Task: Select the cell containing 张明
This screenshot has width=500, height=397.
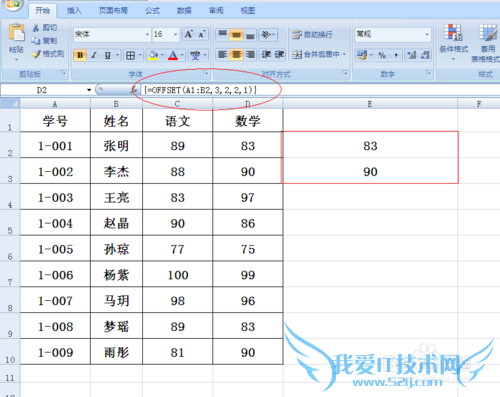Action: [x=116, y=145]
